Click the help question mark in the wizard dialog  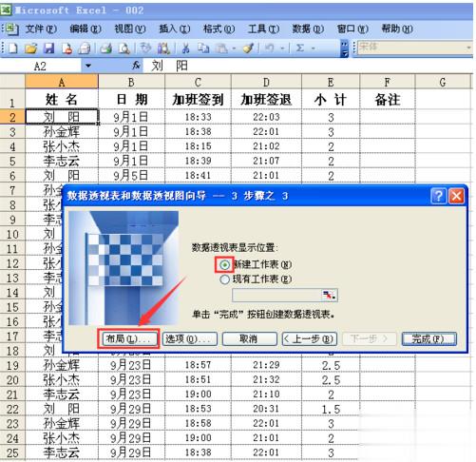[x=439, y=196]
